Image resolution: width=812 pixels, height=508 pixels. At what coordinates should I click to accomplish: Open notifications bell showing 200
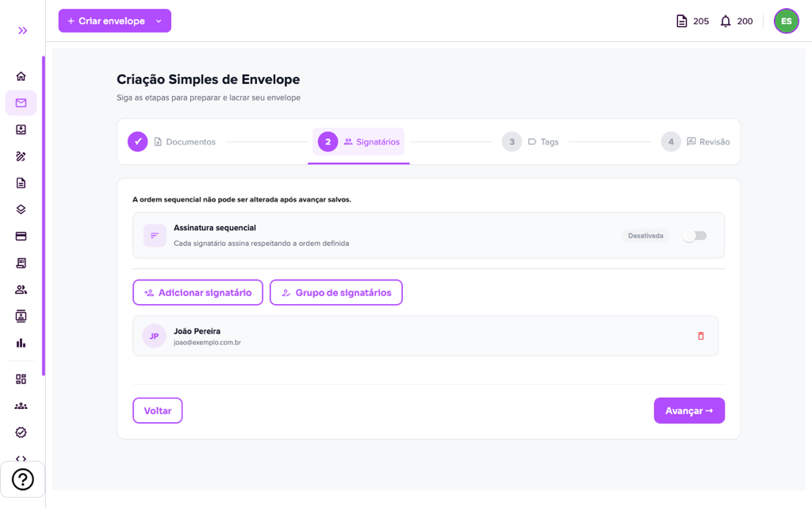pos(737,21)
